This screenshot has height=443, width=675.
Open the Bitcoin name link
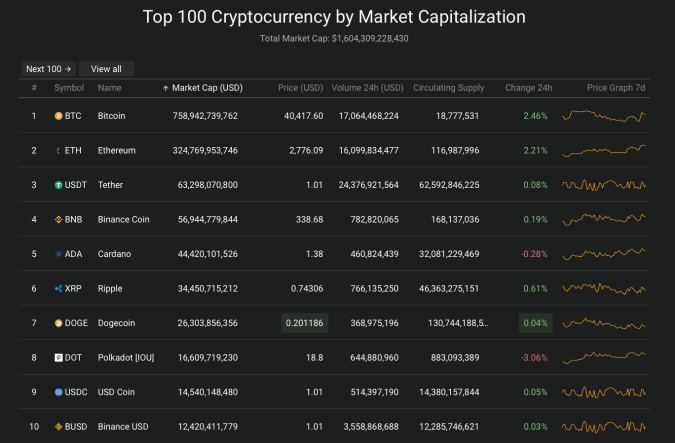tap(111, 116)
